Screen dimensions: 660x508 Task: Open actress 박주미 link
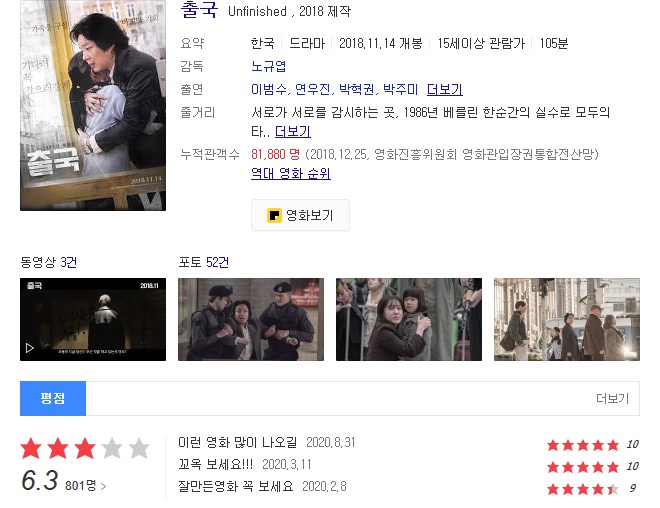(400, 89)
